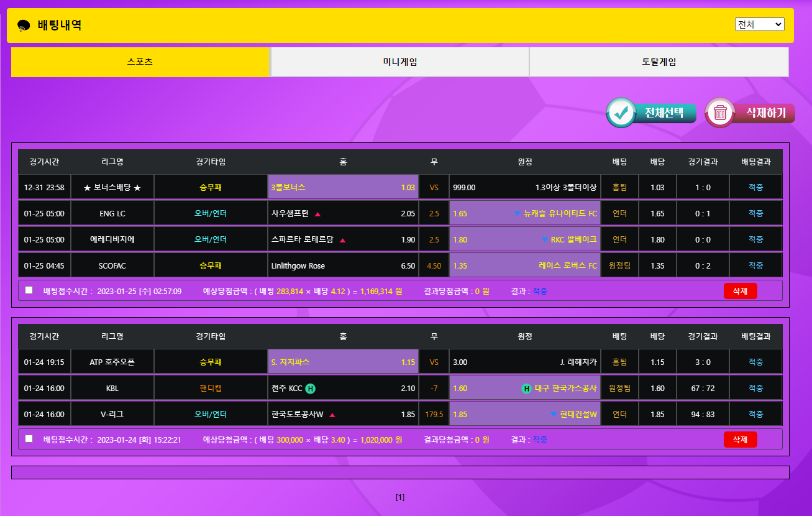Click the blue down arrow by 뉴캐슬 유나이티드 FC
Image resolution: width=812 pixels, height=516 pixels.
click(x=517, y=214)
